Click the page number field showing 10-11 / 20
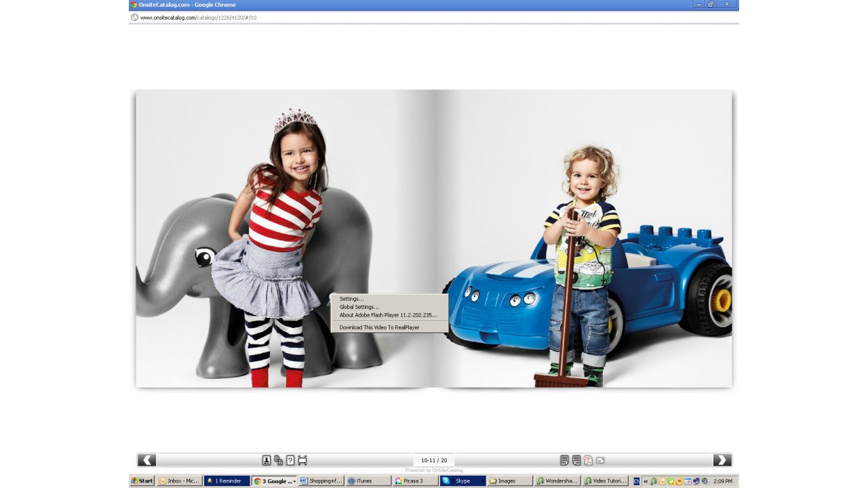The image size is (868, 488). [434, 460]
